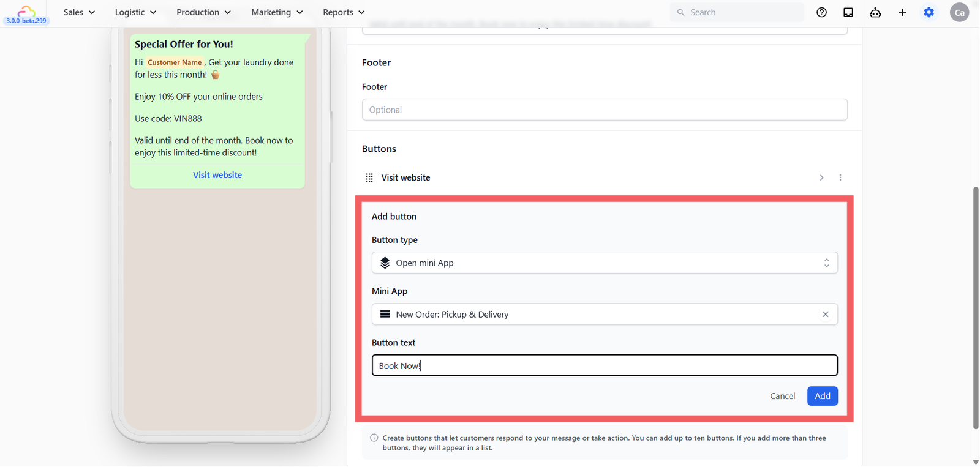Viewport: 980px width, 467px height.
Task: Open the help question mark icon
Action: pos(821,12)
